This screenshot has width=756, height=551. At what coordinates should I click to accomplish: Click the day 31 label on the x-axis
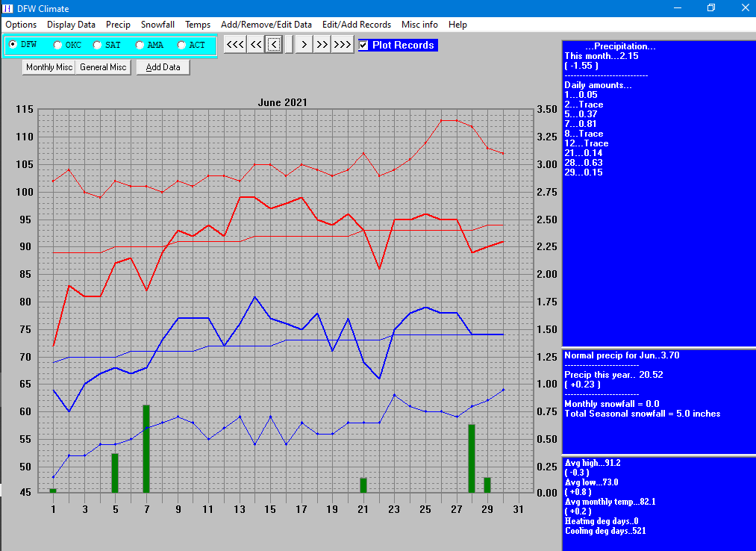click(x=518, y=509)
